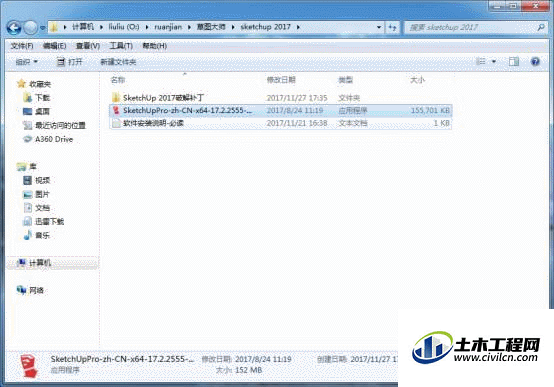554x387 pixels.
Task: Select 网络 in the navigation pane
Action: click(36, 291)
